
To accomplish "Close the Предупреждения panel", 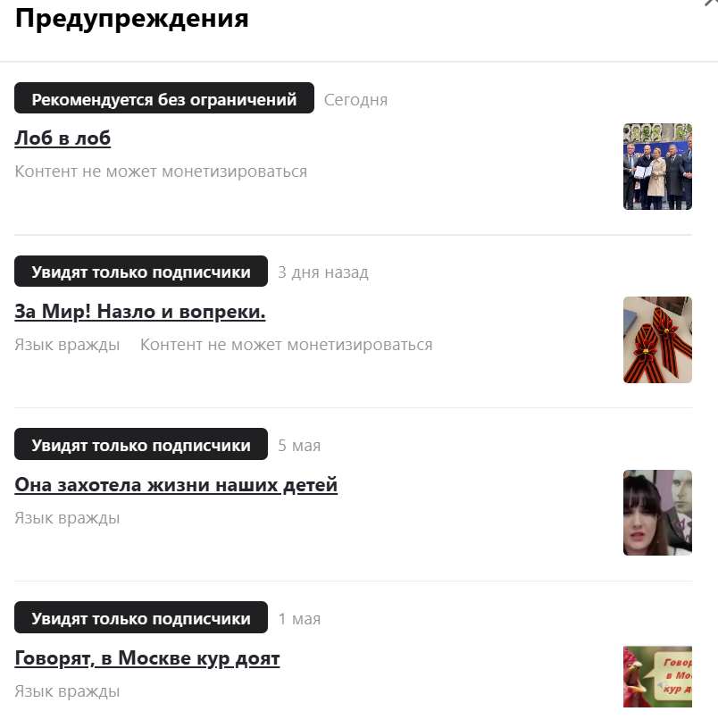I will point(712,2).
